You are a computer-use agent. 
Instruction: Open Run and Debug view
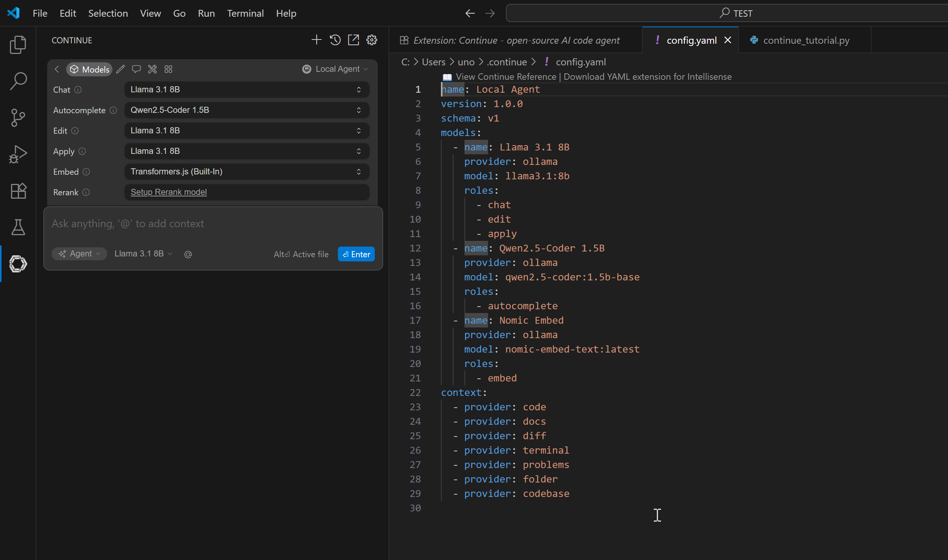[x=18, y=154]
